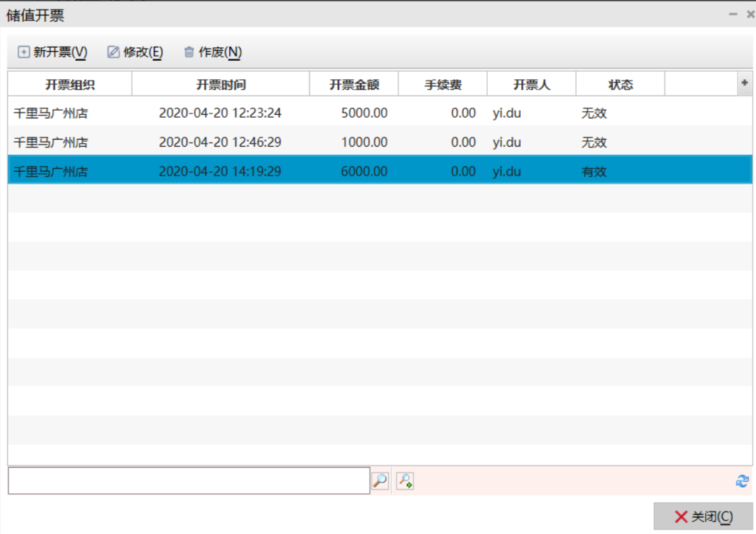
Task: Sort by 手续费 column header
Action: pyautogui.click(x=443, y=85)
